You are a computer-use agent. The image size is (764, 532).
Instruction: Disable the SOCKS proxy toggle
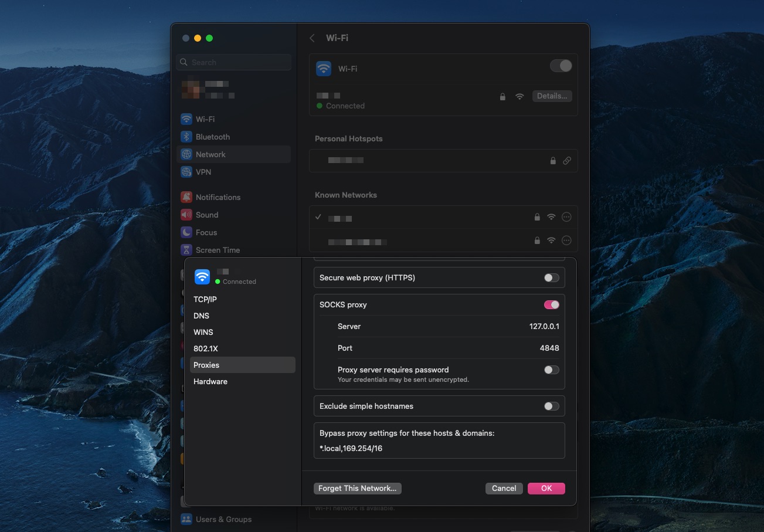(x=551, y=305)
